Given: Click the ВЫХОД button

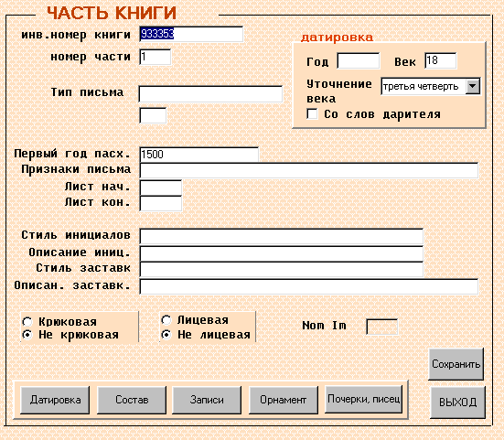Looking at the screenshot, I should [x=457, y=402].
